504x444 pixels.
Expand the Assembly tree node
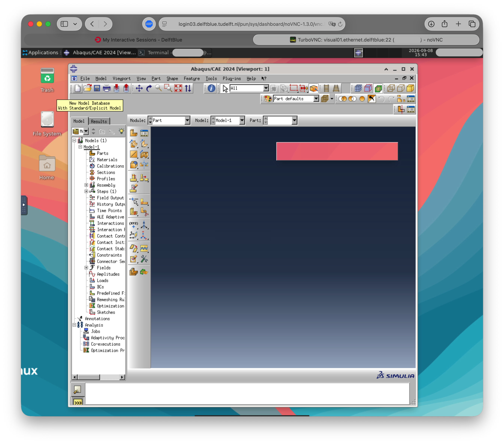click(x=86, y=185)
